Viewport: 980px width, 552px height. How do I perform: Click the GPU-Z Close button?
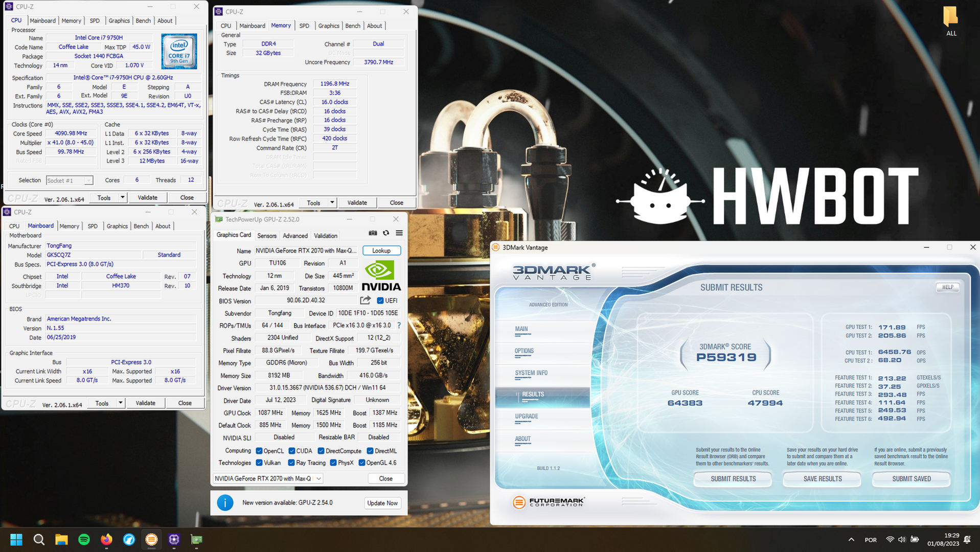386,478
